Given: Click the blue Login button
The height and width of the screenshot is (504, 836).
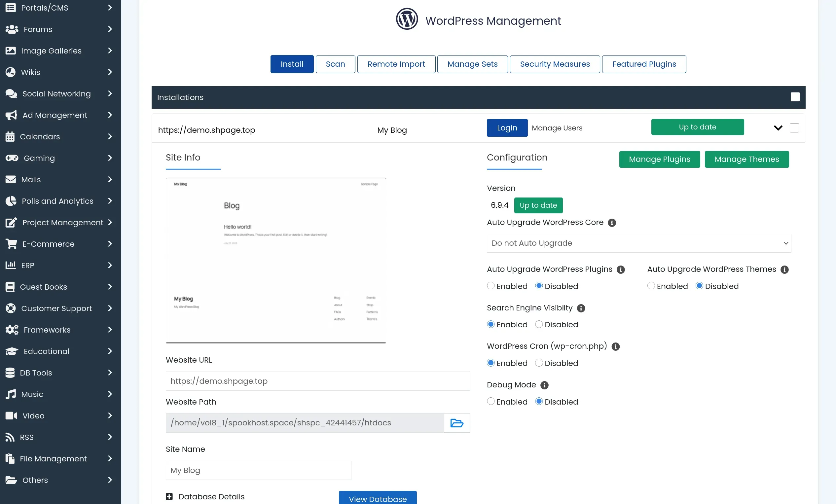Looking at the screenshot, I should click(x=507, y=128).
